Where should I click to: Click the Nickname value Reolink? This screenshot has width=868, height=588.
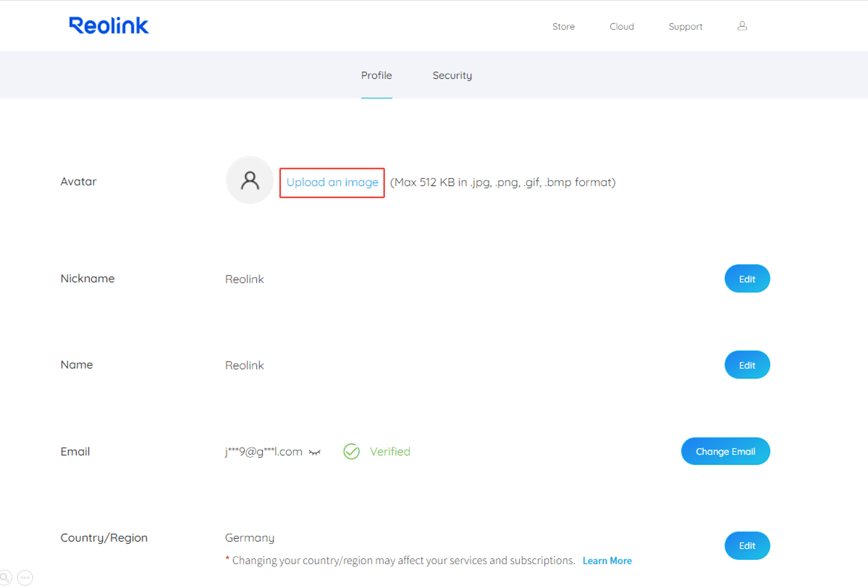(244, 279)
